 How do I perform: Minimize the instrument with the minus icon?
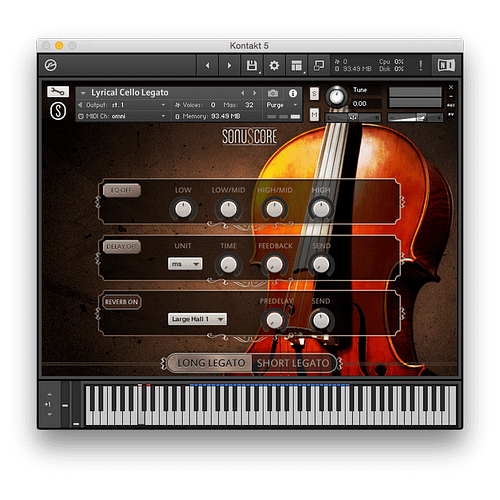[451, 96]
